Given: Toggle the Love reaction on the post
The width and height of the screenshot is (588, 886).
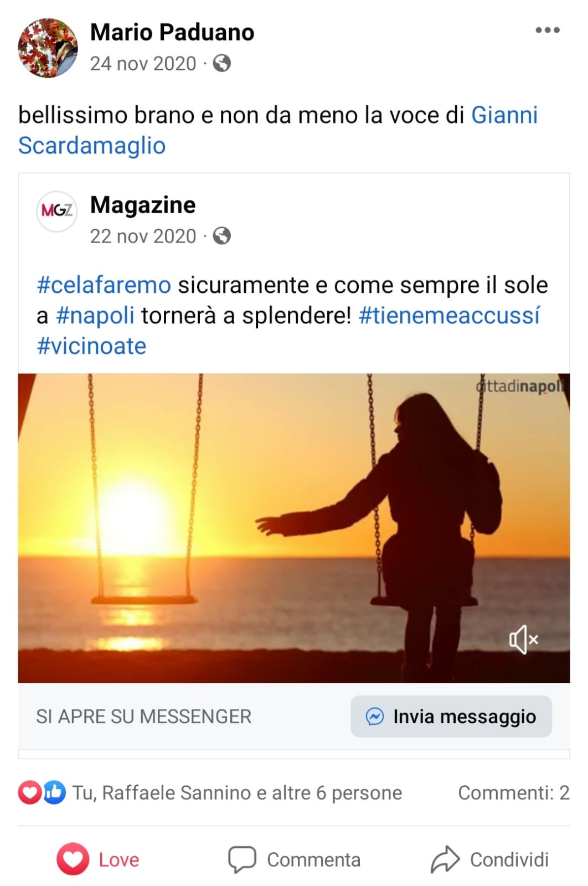Looking at the screenshot, I should pos(98,859).
